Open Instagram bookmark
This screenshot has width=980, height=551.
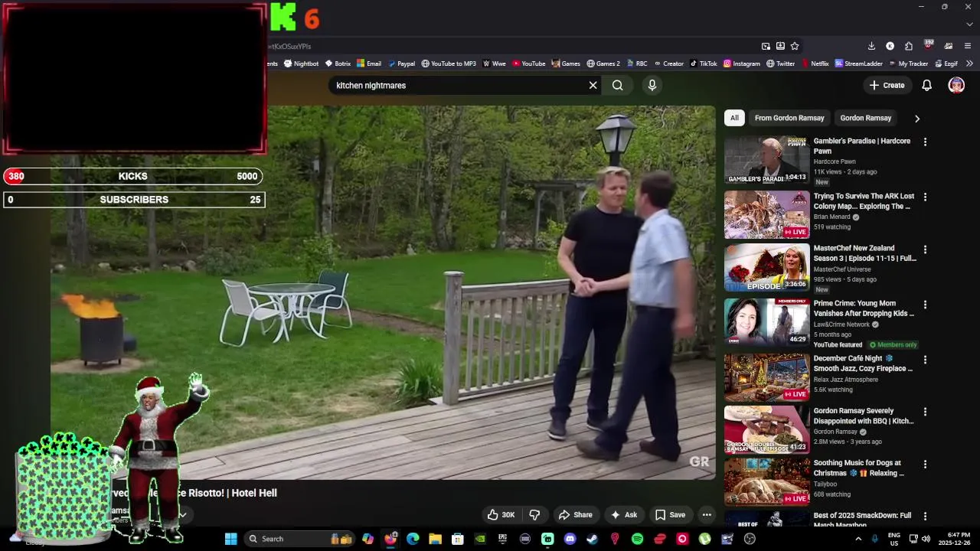pyautogui.click(x=742, y=64)
